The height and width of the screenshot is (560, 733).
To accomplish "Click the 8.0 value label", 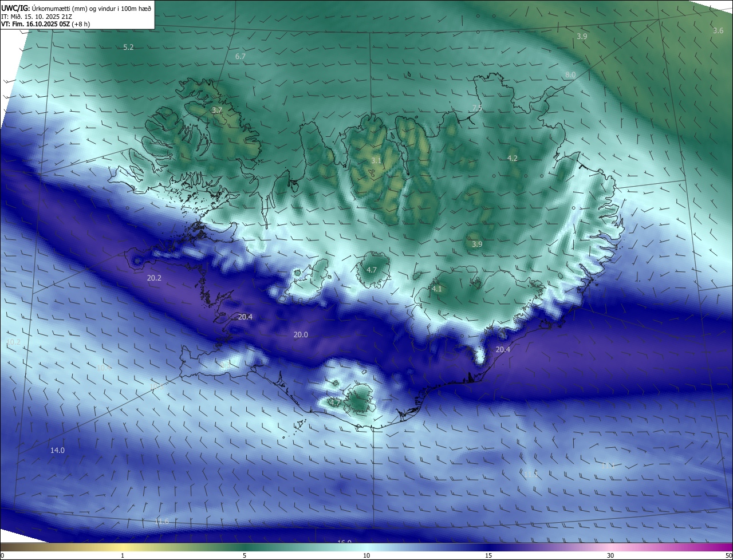I will coord(570,75).
